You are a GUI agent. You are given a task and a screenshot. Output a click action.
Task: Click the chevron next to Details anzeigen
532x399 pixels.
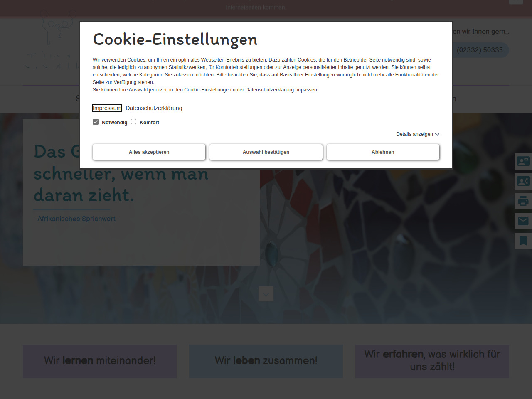pyautogui.click(x=437, y=135)
